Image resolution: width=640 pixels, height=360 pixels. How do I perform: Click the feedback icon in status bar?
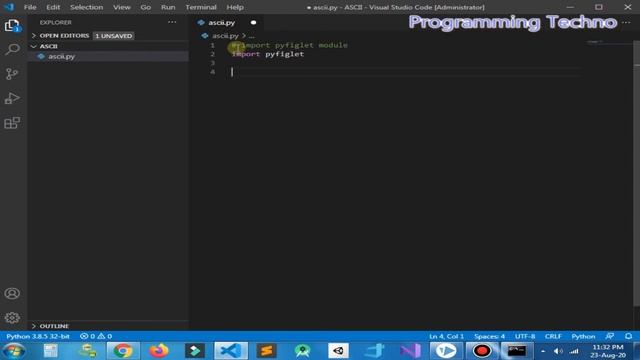point(610,336)
